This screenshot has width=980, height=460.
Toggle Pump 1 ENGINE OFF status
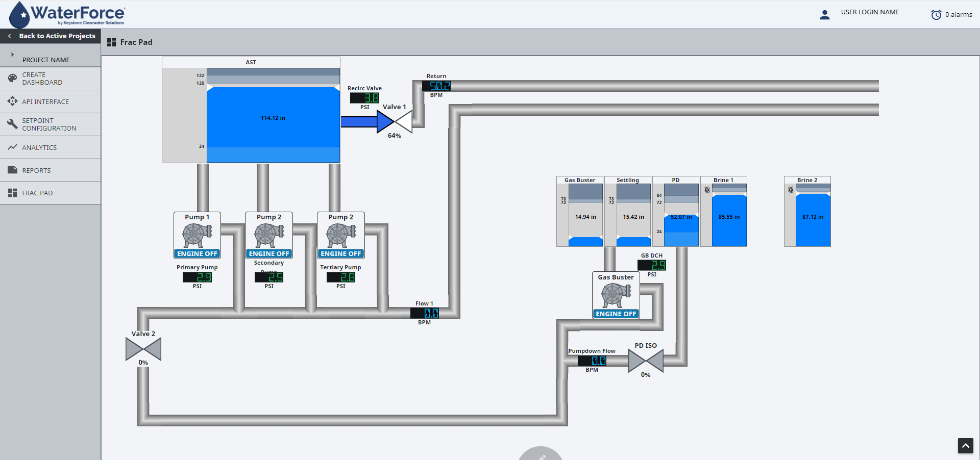(x=197, y=253)
